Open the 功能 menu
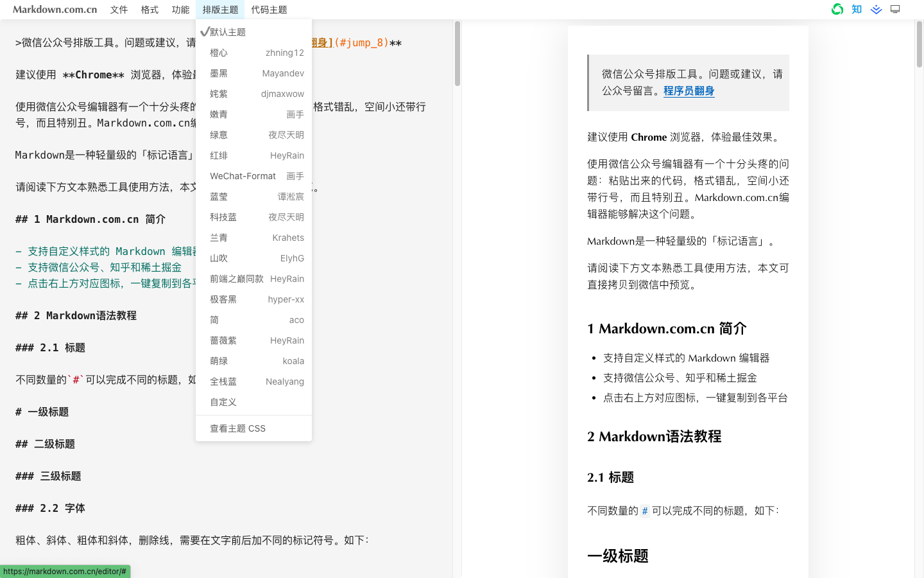This screenshot has height=578, width=924. tap(180, 9)
